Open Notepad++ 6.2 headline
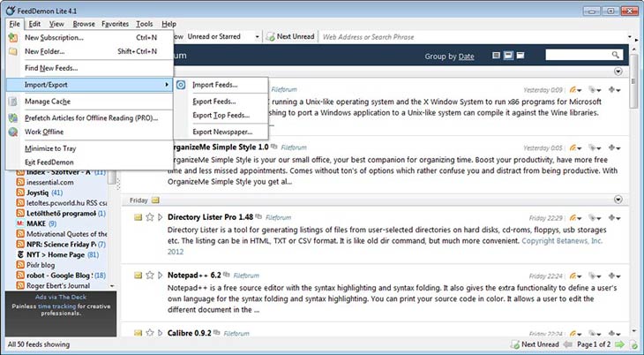644x355 pixels. pos(194,275)
